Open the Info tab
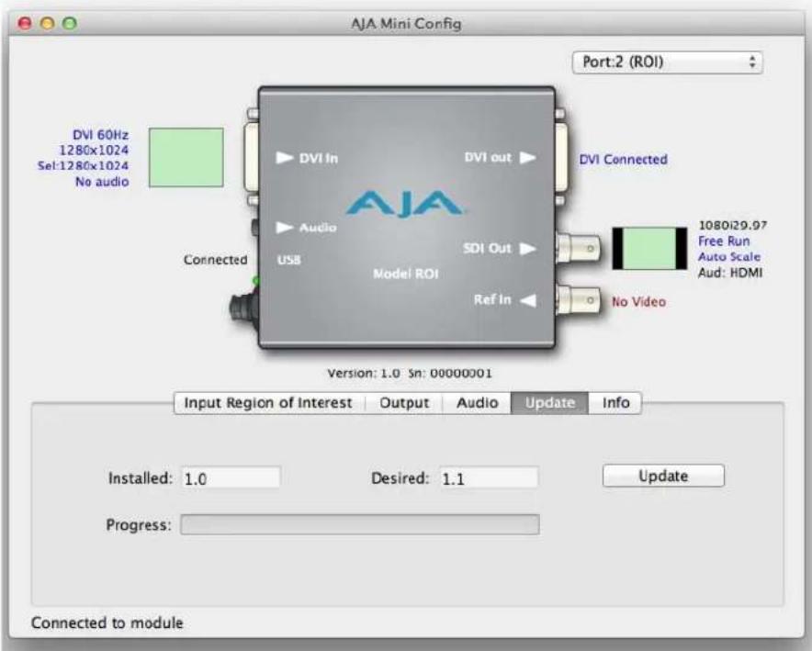Screen dimensions: 812x651 click(615, 402)
